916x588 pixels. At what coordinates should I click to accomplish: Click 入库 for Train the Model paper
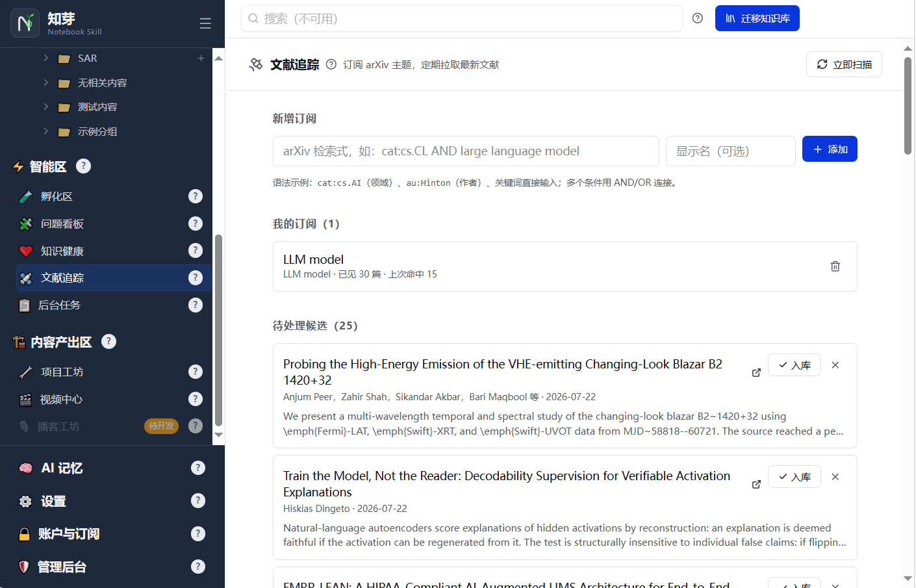coord(795,477)
